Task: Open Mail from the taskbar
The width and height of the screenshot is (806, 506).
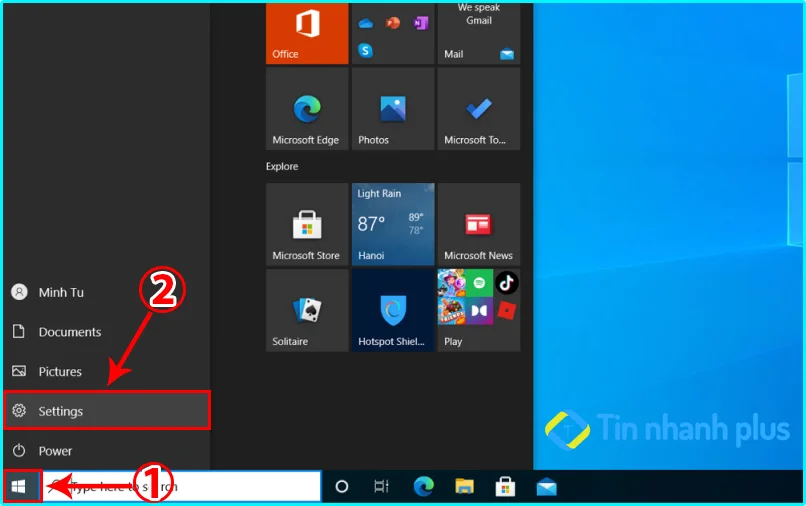Action: (x=546, y=486)
